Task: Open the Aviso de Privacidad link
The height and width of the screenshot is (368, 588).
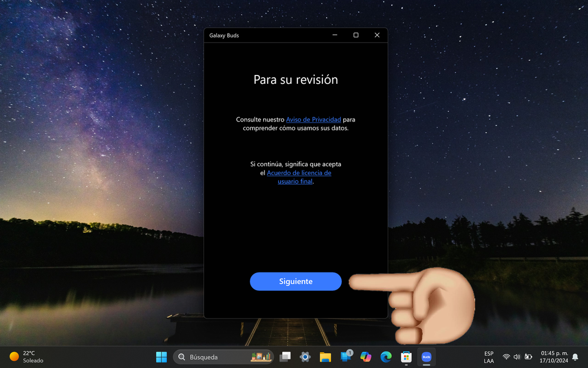Action: 313,119
